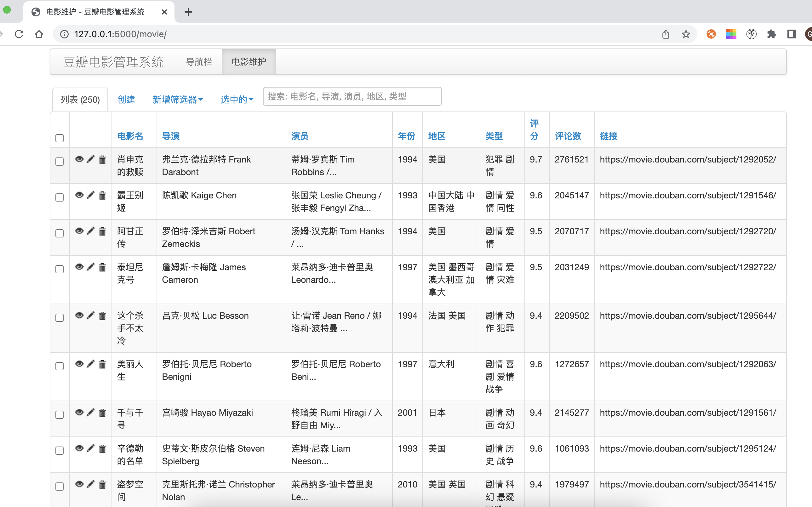Delete the 千与千寻 record
Viewport: 812px width, 507px height.
pyautogui.click(x=102, y=413)
